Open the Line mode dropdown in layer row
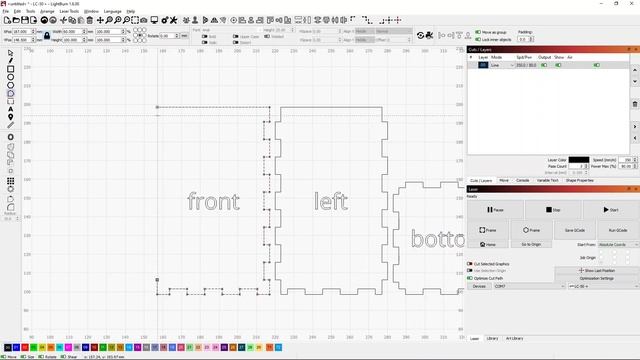This screenshot has height=360, width=640. point(502,65)
